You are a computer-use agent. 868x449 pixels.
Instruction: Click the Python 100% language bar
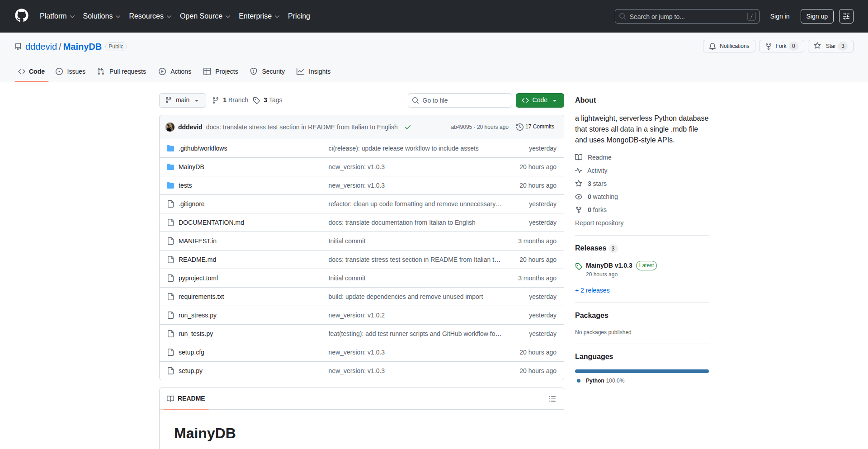coord(642,371)
